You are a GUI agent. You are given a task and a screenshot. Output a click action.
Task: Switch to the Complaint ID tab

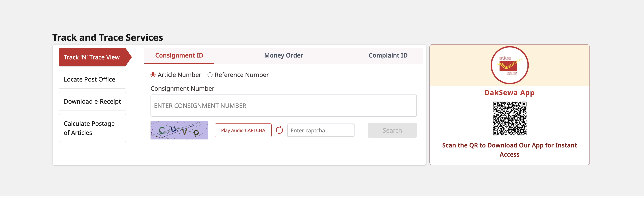coord(388,55)
